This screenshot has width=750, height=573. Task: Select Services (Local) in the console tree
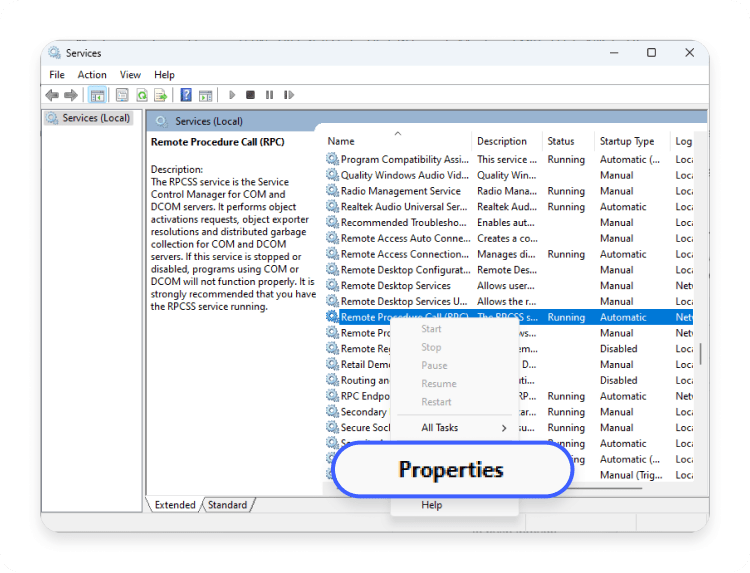[95, 118]
